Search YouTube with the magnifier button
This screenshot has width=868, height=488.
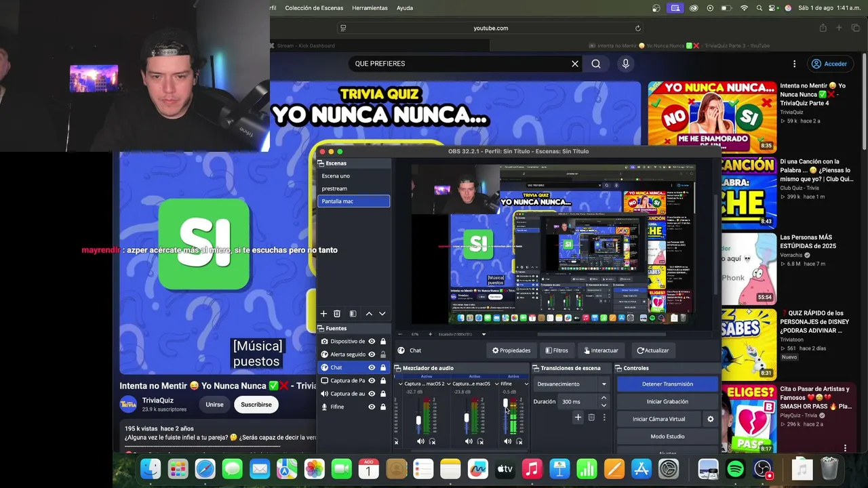pos(596,64)
